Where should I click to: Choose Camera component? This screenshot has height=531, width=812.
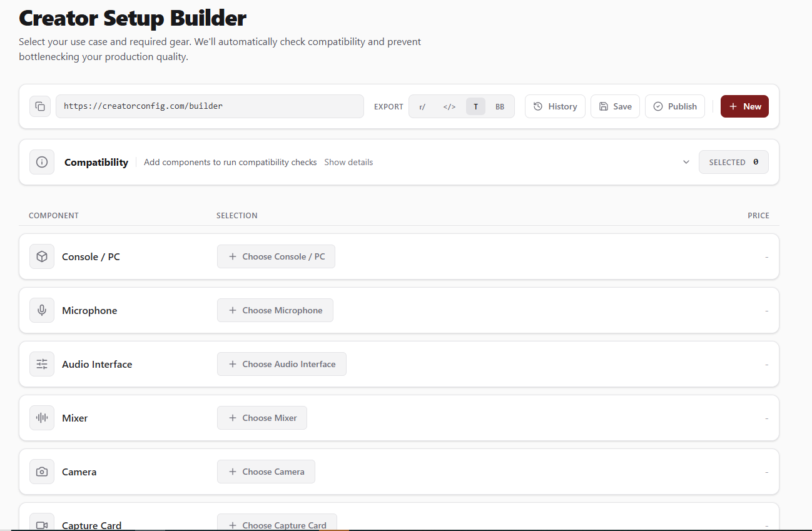point(266,472)
